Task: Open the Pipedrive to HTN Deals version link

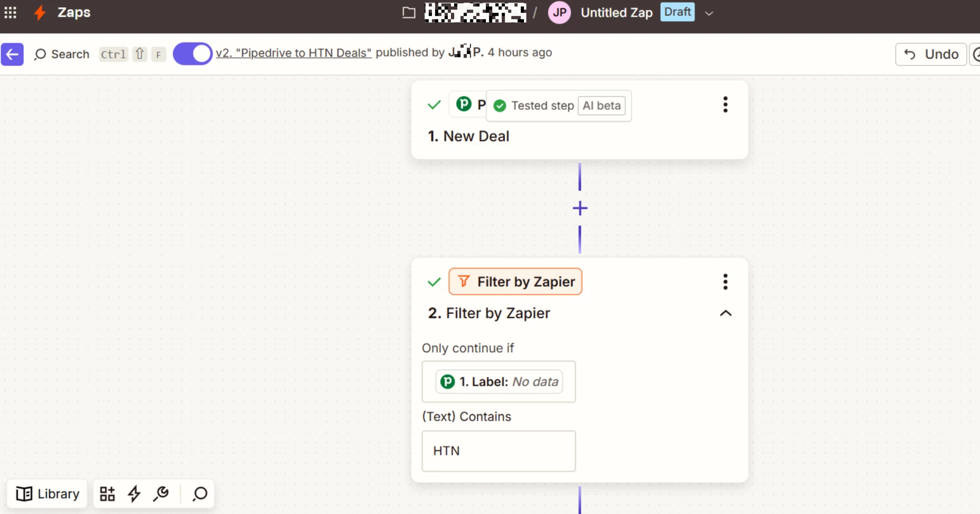Action: point(293,53)
